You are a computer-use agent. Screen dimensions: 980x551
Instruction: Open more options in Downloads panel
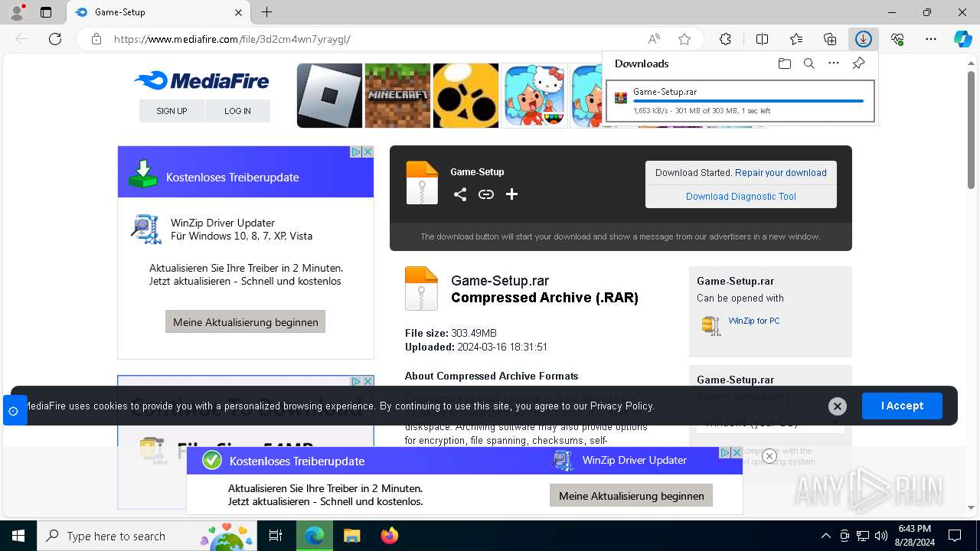pos(834,64)
